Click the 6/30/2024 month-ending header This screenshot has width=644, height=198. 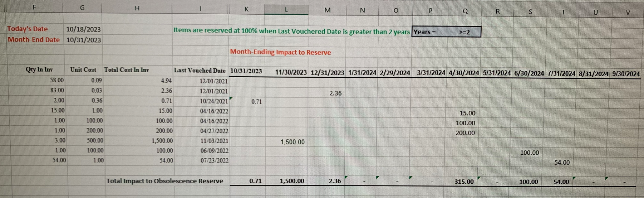click(x=529, y=73)
